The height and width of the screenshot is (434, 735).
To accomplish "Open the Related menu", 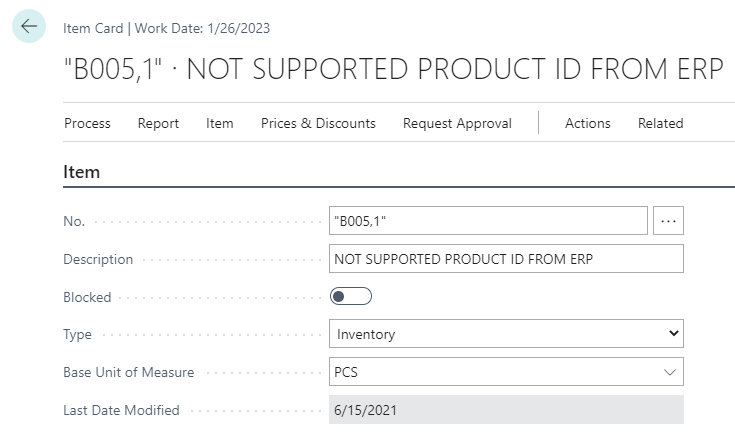I will coord(660,123).
